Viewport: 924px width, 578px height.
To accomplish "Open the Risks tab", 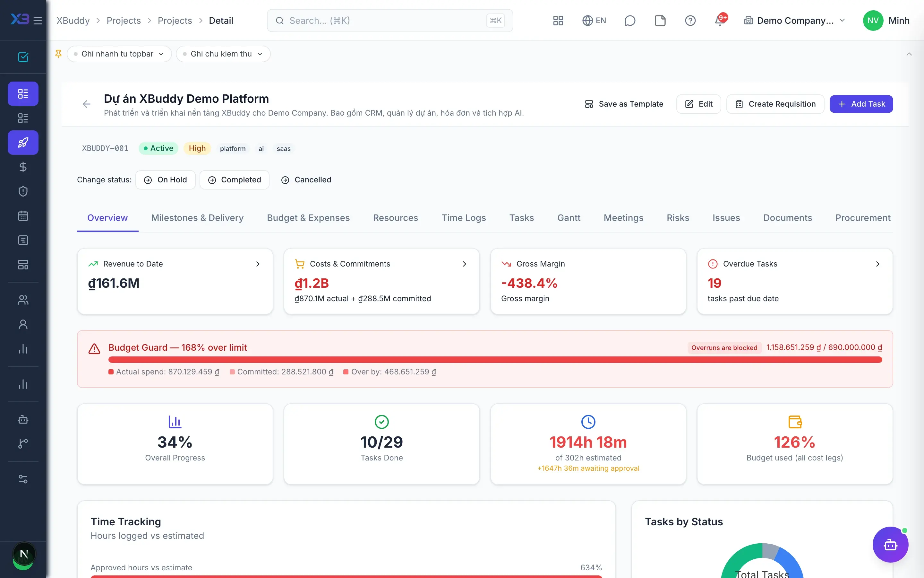I will (678, 218).
